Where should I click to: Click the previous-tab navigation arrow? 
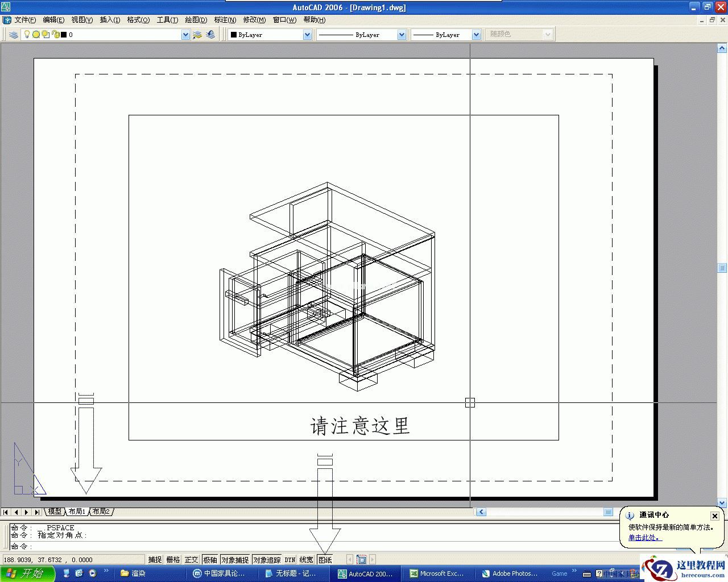coord(16,512)
